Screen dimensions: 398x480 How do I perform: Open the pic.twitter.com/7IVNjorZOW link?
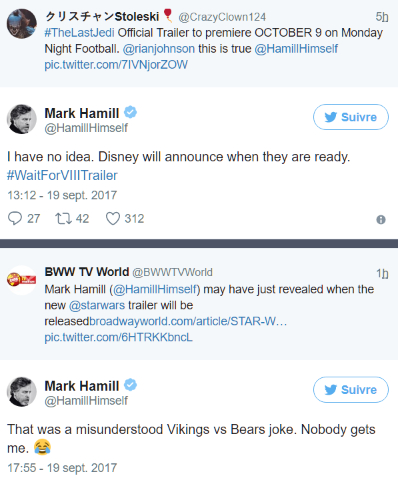pos(116,65)
